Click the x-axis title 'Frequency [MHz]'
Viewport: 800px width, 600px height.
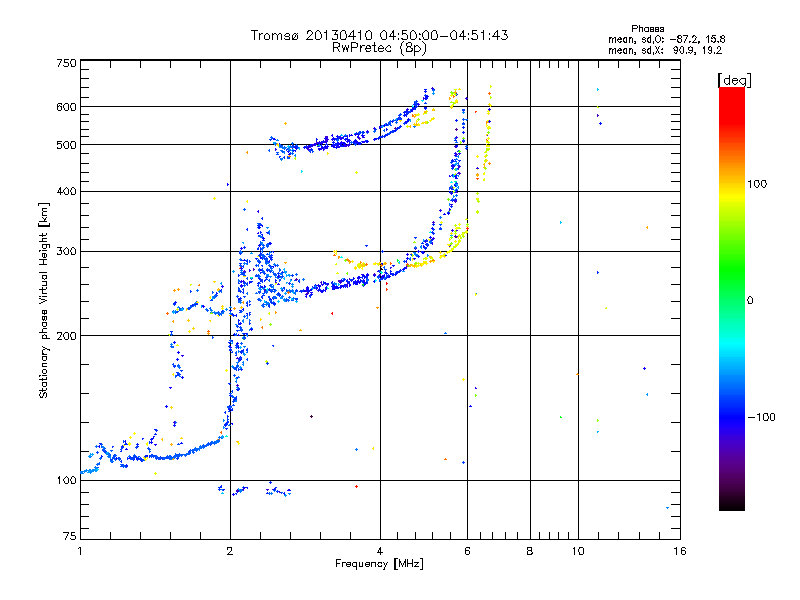point(379,564)
